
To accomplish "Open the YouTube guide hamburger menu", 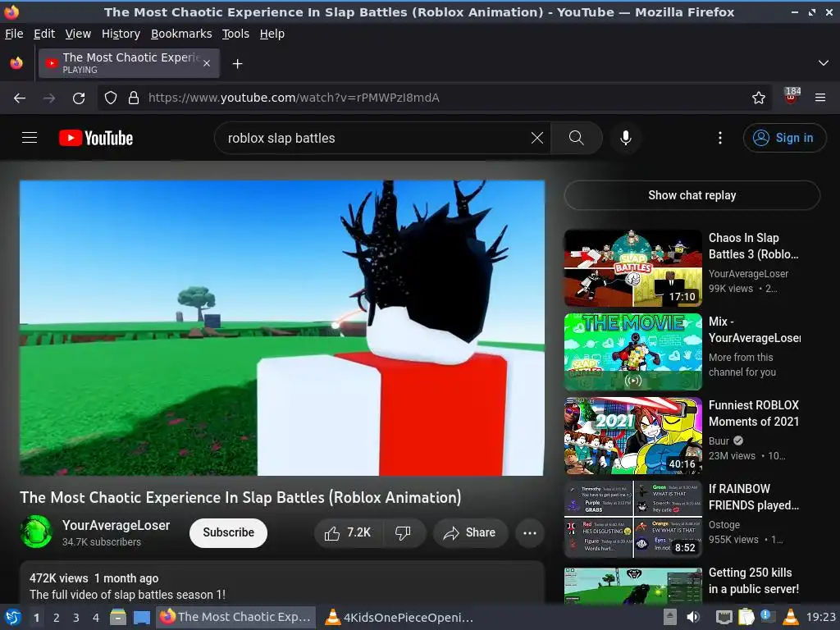I will 30,138.
